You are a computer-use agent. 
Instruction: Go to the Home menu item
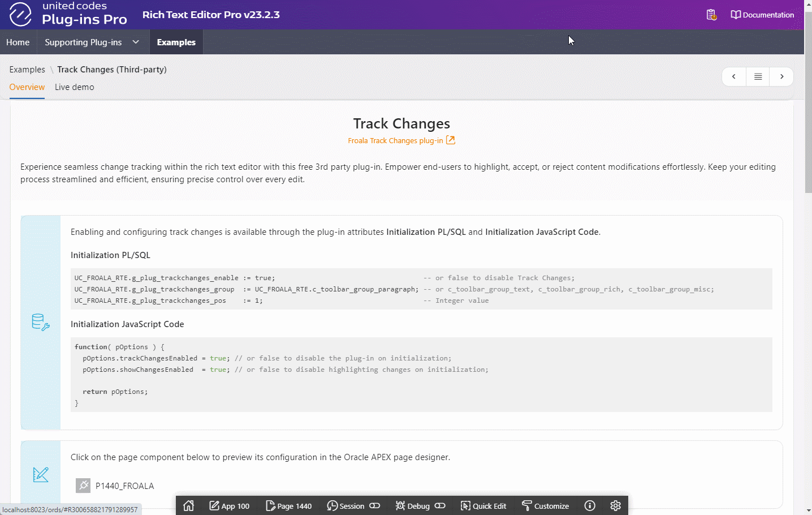pos(18,42)
